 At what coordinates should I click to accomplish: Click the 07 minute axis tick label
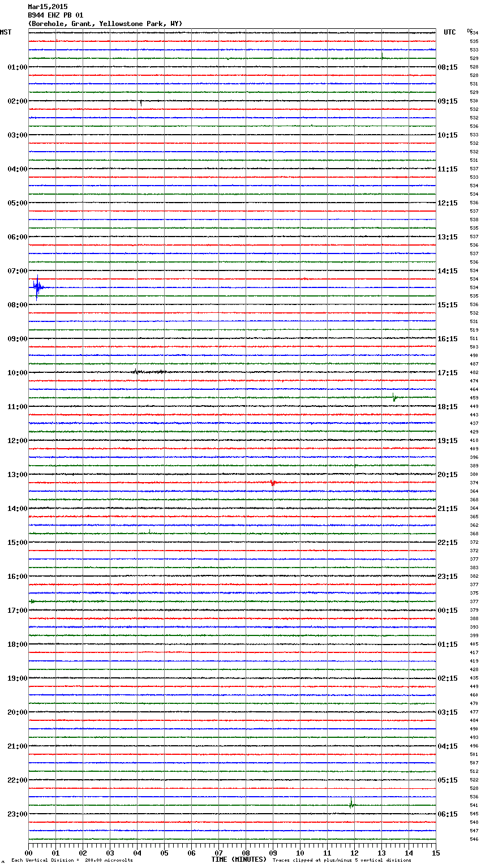(x=218, y=853)
